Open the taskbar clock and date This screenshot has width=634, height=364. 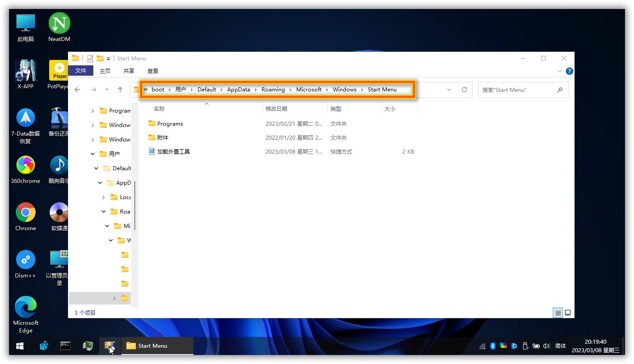pyautogui.click(x=596, y=346)
